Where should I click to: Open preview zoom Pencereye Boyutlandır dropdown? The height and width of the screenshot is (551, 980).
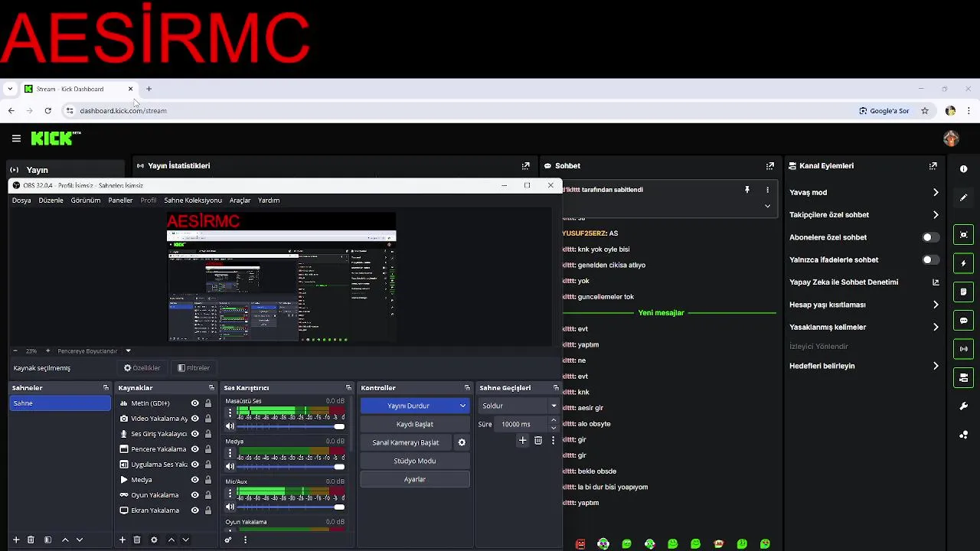pos(128,350)
